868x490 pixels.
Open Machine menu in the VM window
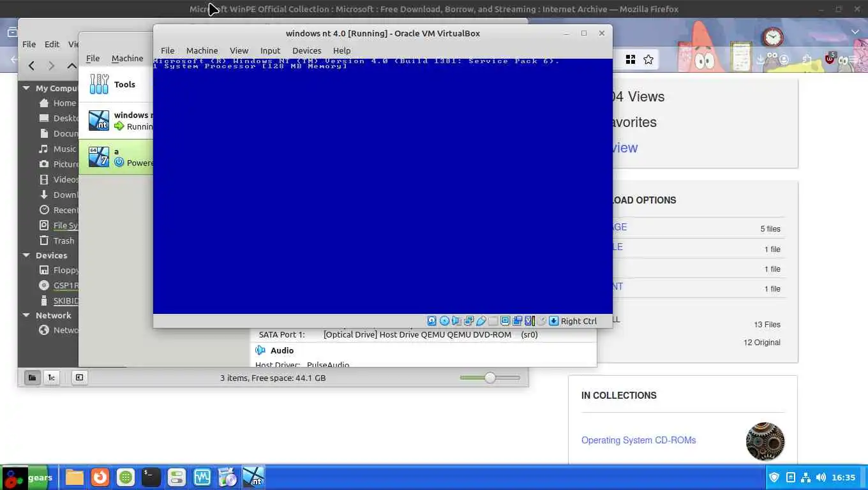pyautogui.click(x=202, y=50)
